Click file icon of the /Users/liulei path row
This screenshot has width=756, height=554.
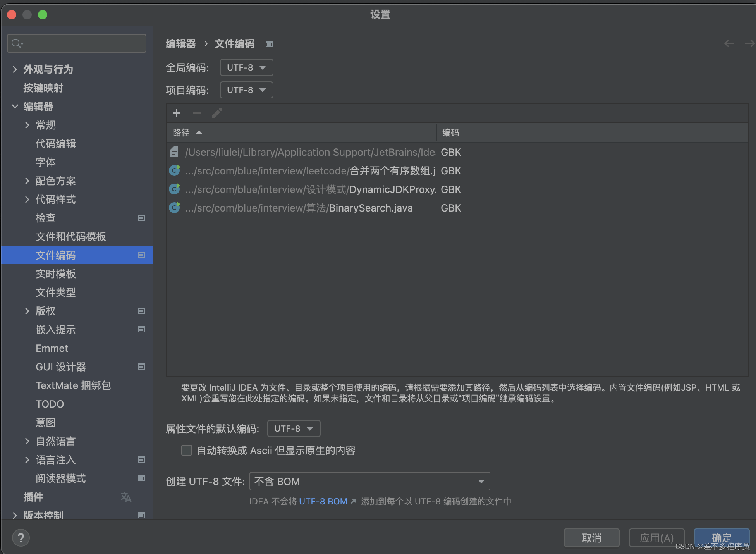(174, 152)
